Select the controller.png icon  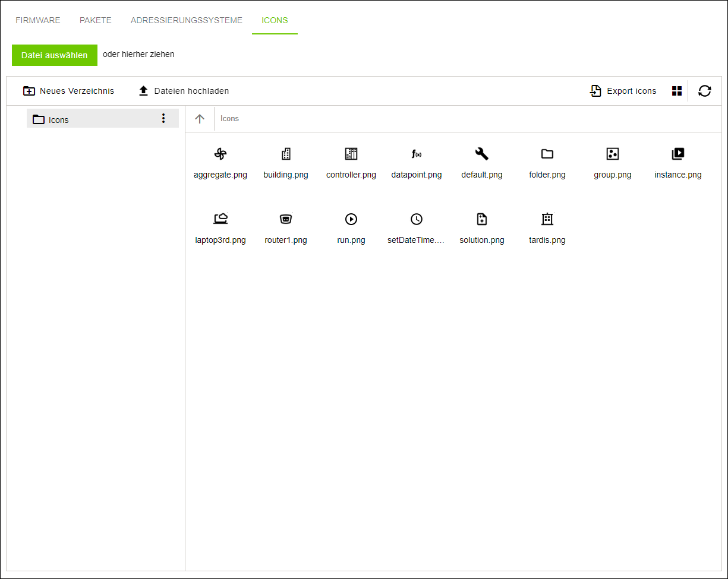(351, 154)
